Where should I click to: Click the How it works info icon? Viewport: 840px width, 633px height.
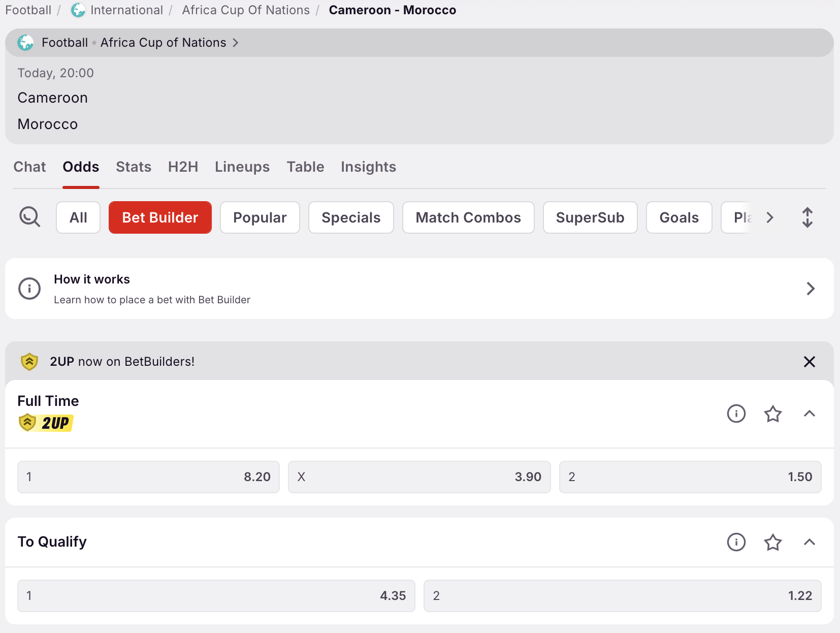(x=29, y=289)
